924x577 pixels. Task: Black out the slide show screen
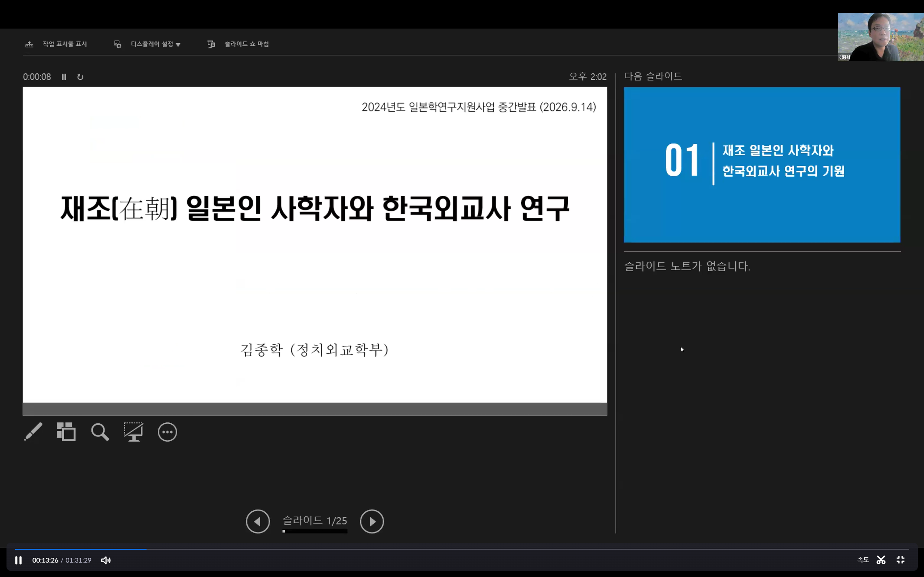133,432
